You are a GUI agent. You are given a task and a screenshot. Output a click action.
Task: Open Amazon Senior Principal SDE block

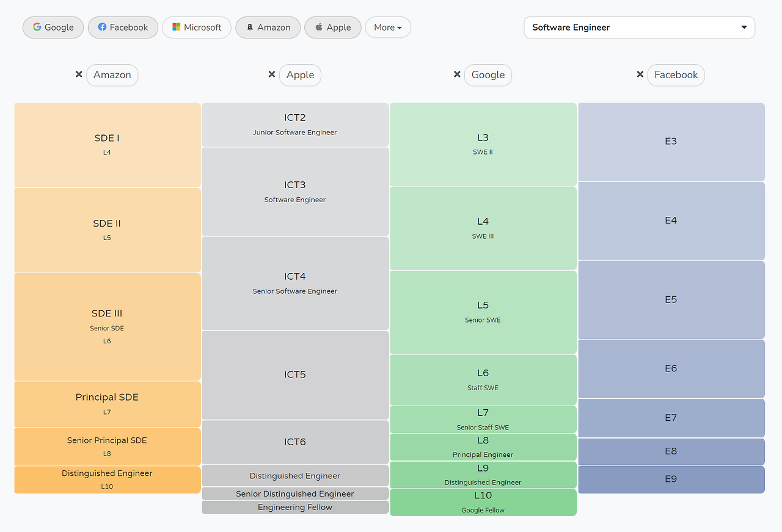(108, 447)
